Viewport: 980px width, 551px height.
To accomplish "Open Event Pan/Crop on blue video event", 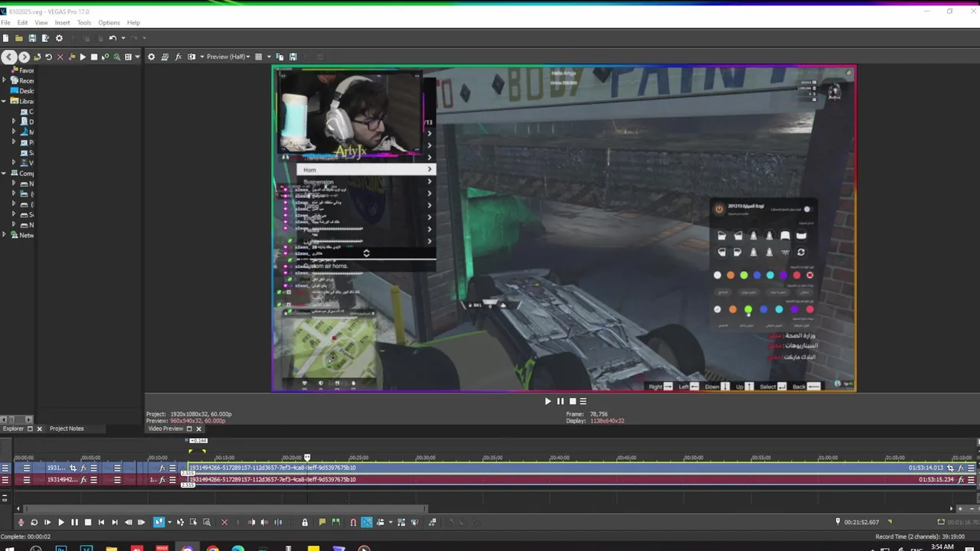I will coord(951,468).
